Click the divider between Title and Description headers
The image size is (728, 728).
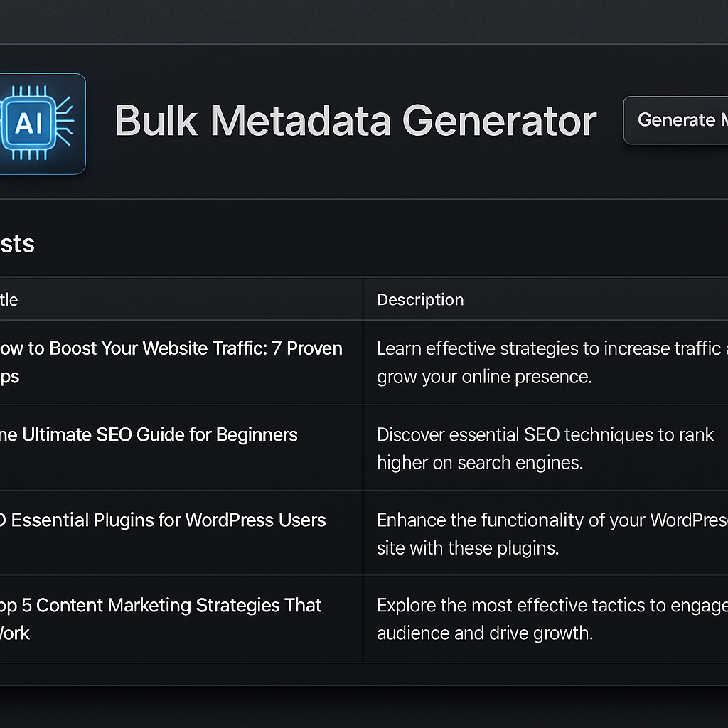coord(363,299)
